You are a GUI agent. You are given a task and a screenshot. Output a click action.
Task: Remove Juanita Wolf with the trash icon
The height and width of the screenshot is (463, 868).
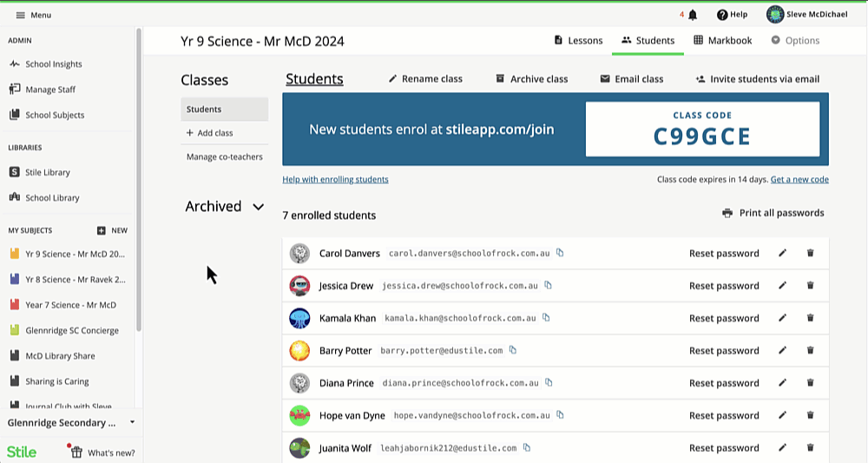click(811, 447)
